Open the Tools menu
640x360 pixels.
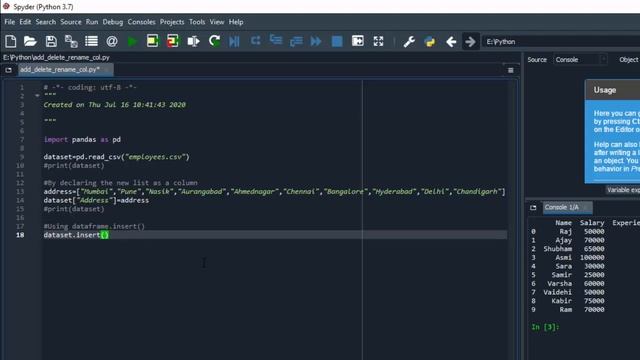click(x=197, y=22)
